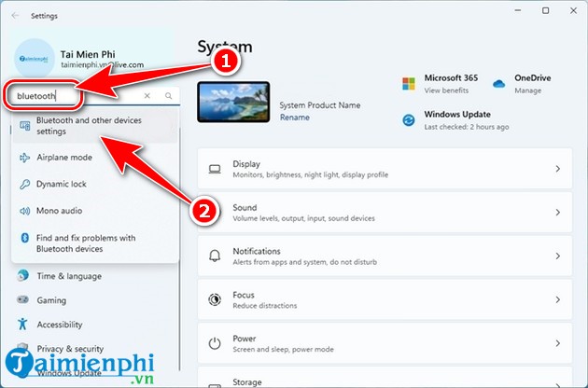Open the Focus Reduce distractions row
This screenshot has height=388, width=588.
385,299
